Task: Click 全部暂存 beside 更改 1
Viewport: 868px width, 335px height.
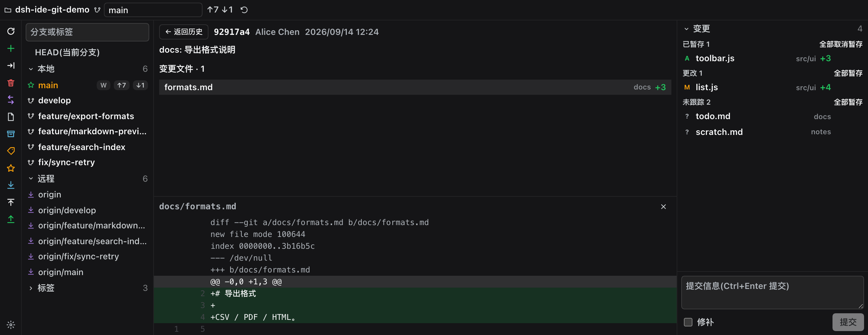Action: (848, 73)
